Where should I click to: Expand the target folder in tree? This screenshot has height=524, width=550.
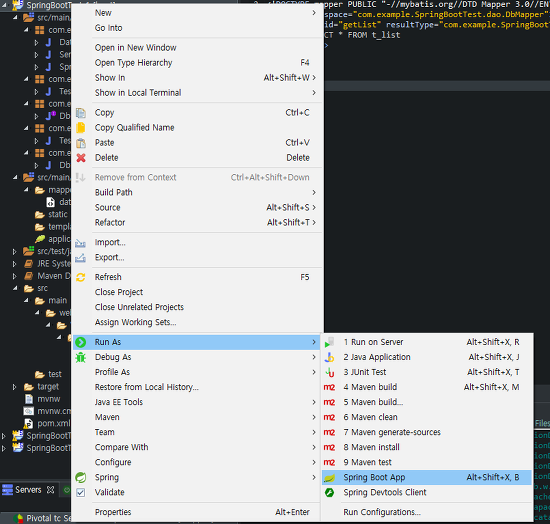14,387
